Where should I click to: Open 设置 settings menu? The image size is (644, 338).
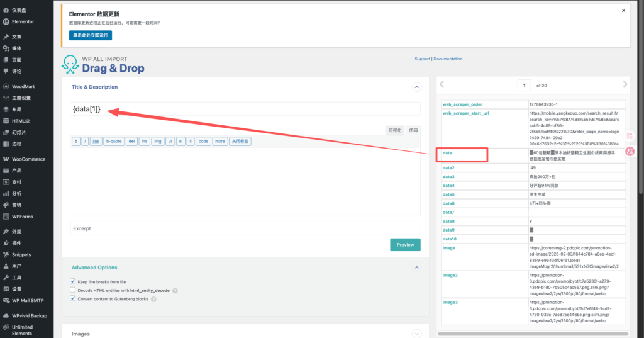click(16, 289)
